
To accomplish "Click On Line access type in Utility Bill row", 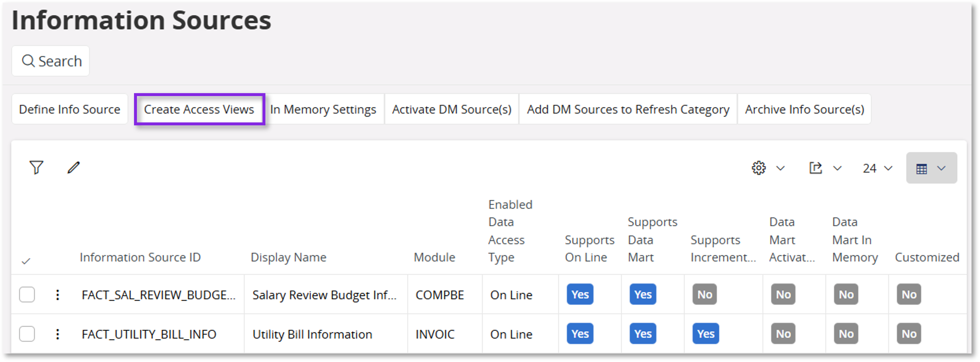I will pos(511,334).
